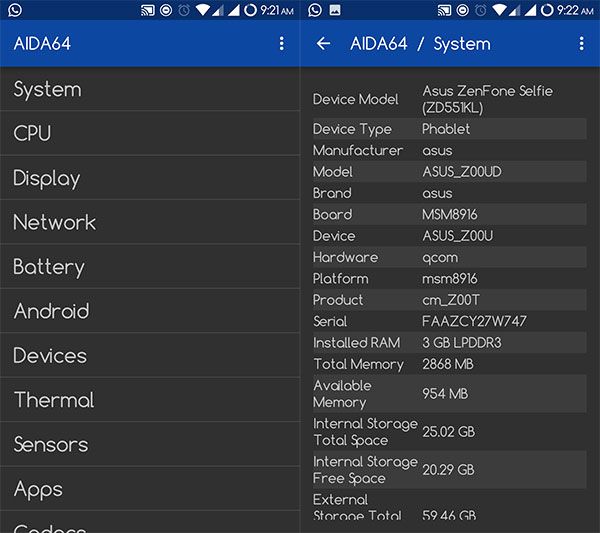Select the Serial FAAZCY27W747 row
This screenshot has height=533, width=600.
[450, 321]
